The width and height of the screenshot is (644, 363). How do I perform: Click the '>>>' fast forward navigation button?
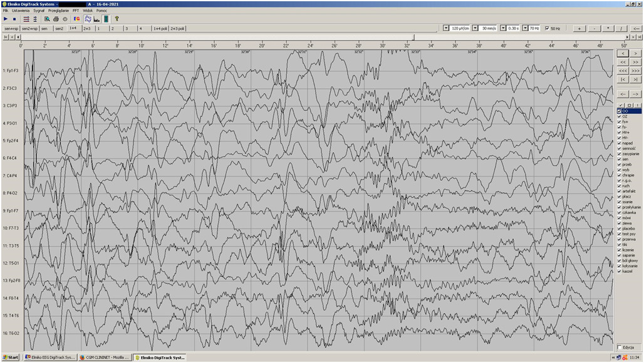636,71
